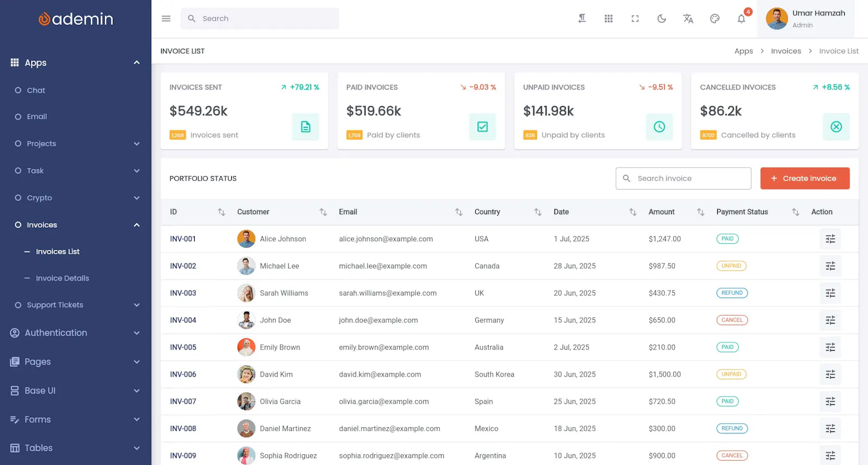
Task: Toggle the sidebar hamburger menu
Action: [166, 18]
